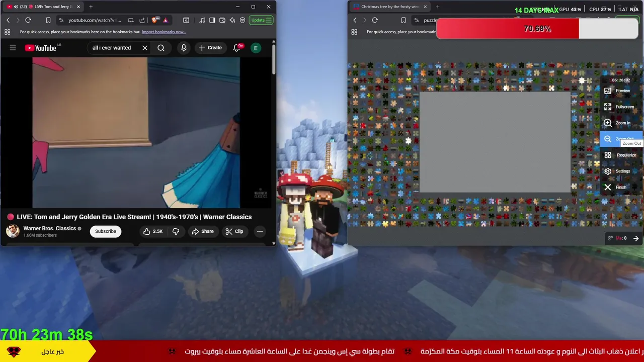Screen dimensions: 644x362
Task: Share the YouTube page via address bar share icon
Action: click(x=142, y=20)
